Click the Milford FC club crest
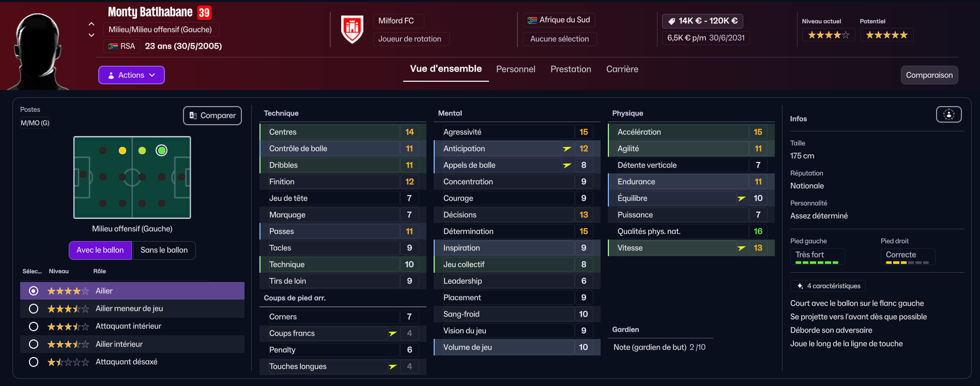The image size is (980, 386). (x=353, y=29)
